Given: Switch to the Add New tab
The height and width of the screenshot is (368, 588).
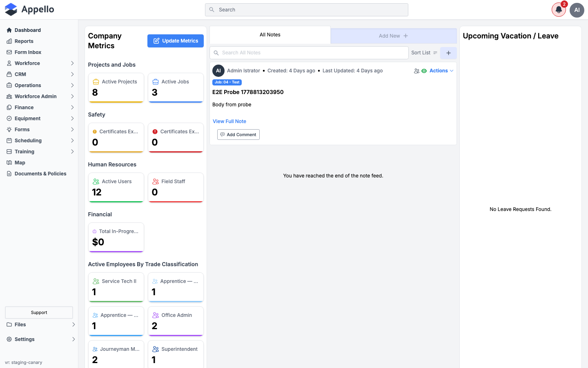Looking at the screenshot, I should (394, 36).
